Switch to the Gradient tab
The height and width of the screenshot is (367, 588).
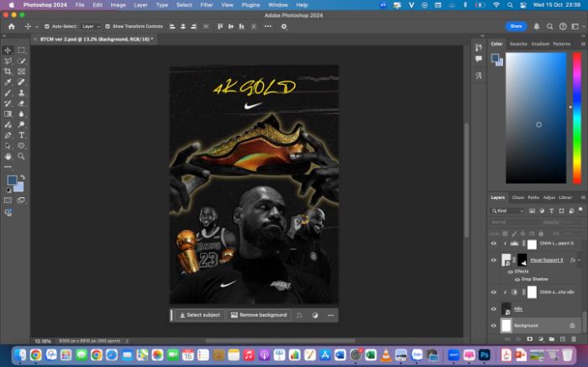coord(540,44)
